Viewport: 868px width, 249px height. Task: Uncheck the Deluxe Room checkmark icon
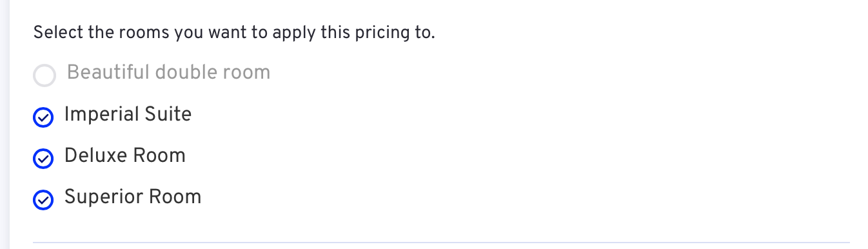click(x=43, y=159)
